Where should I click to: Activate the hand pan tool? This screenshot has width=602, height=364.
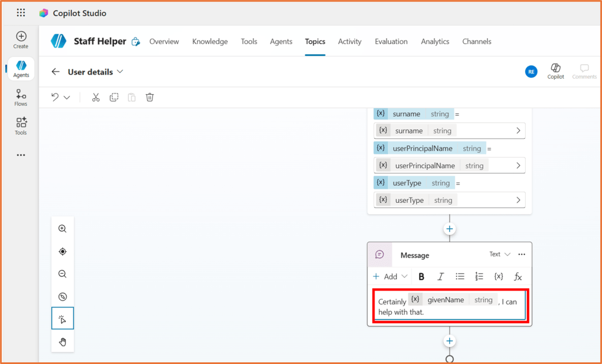[62, 341]
